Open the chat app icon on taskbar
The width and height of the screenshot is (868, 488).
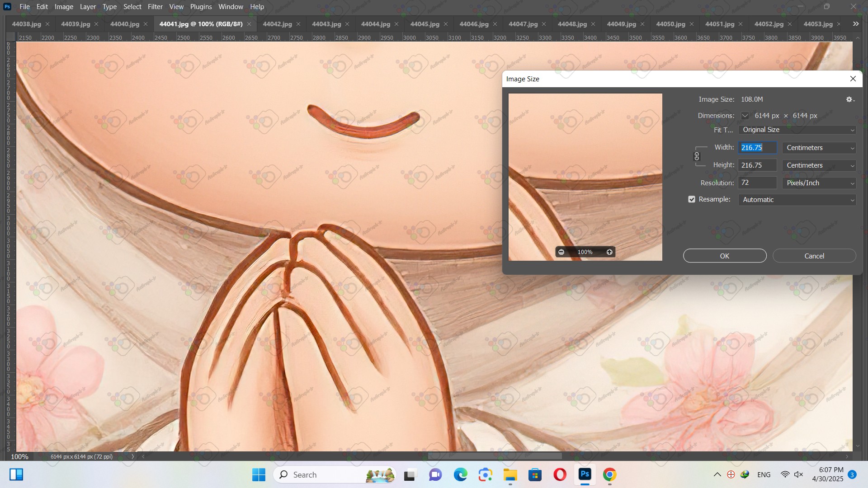[435, 474]
